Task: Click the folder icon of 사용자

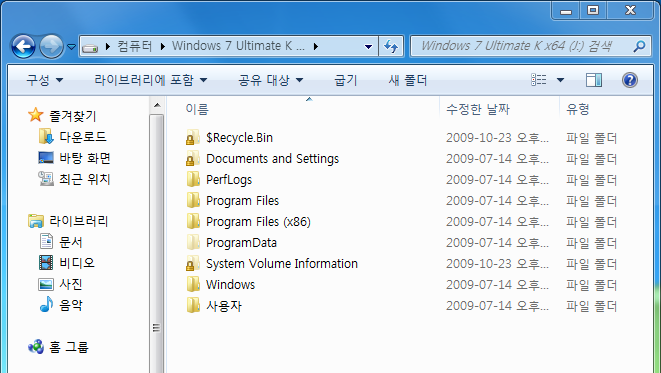Action: coord(193,306)
